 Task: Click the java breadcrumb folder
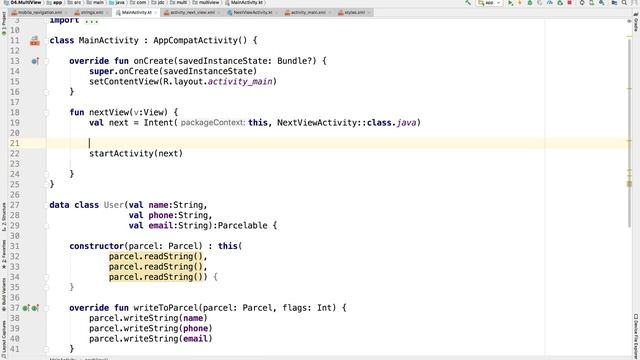click(117, 2)
